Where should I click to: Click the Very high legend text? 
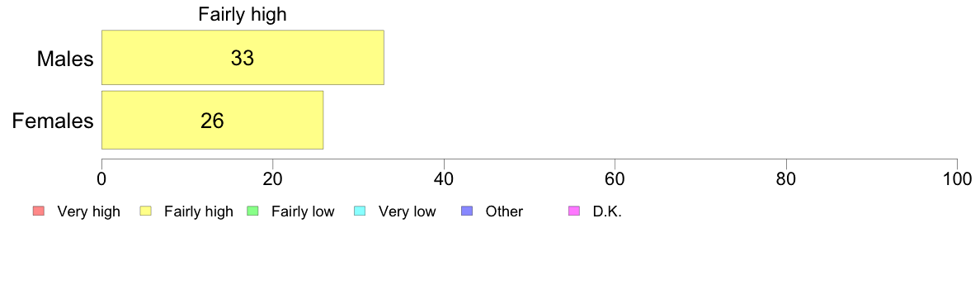coord(89,211)
